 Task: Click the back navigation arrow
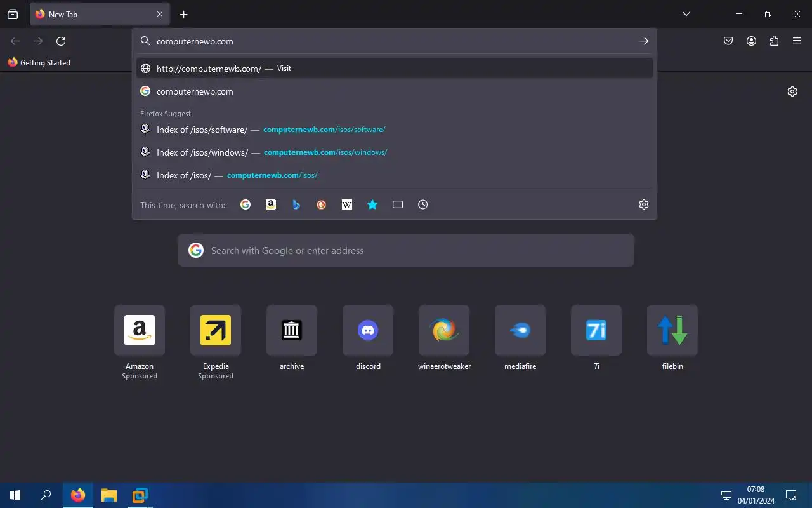tap(15, 41)
